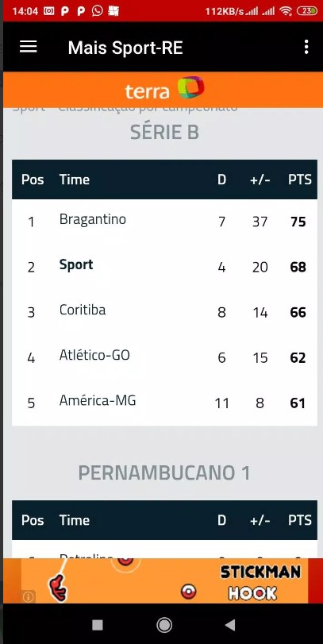Tap the Coritiba team name
This screenshot has height=644, width=323.
83,310
